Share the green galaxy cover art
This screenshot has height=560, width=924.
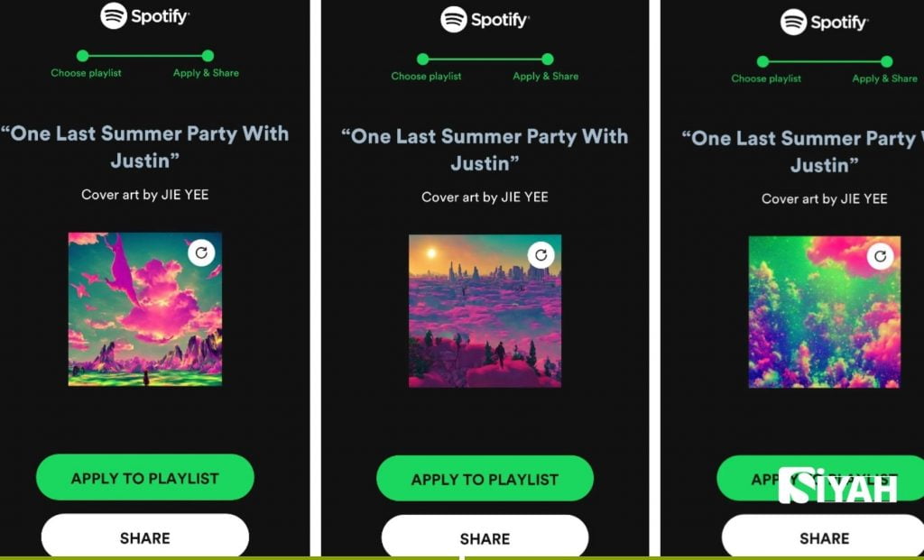click(824, 537)
